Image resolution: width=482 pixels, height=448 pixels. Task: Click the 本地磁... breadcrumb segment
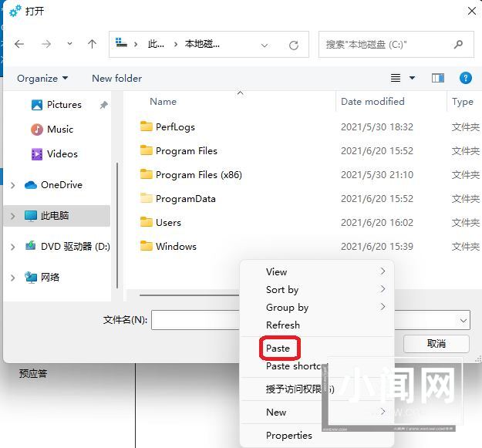[202, 44]
